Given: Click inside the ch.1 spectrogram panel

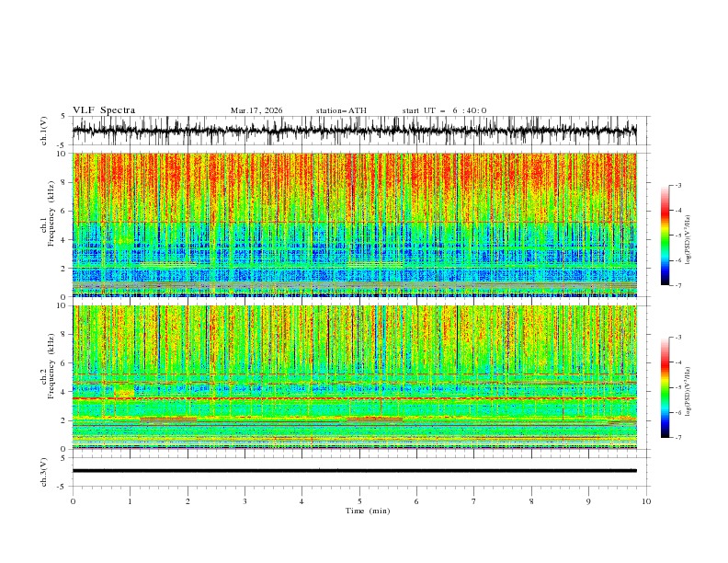Looking at the screenshot, I should pos(355,224).
